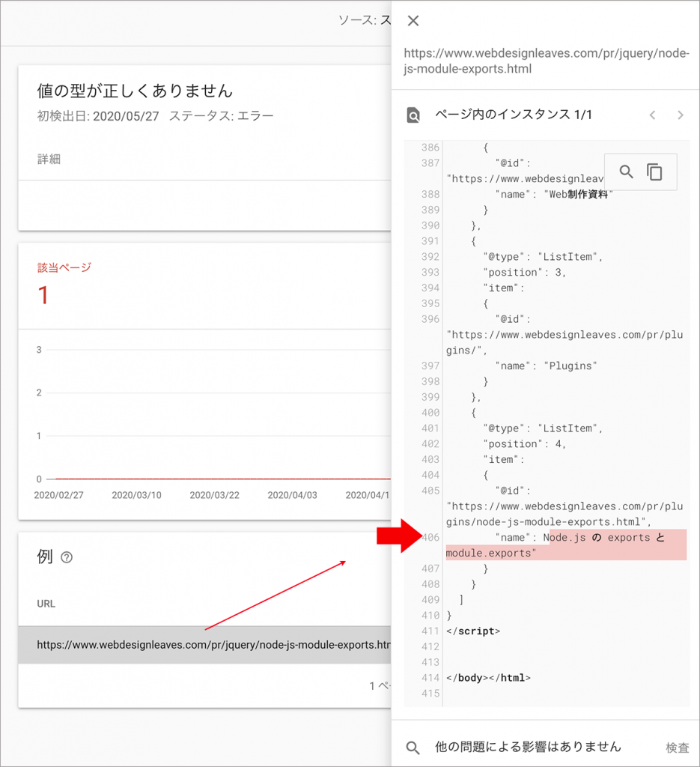
Task: Click the 2020/03/10 date on chart
Action: 135,495
